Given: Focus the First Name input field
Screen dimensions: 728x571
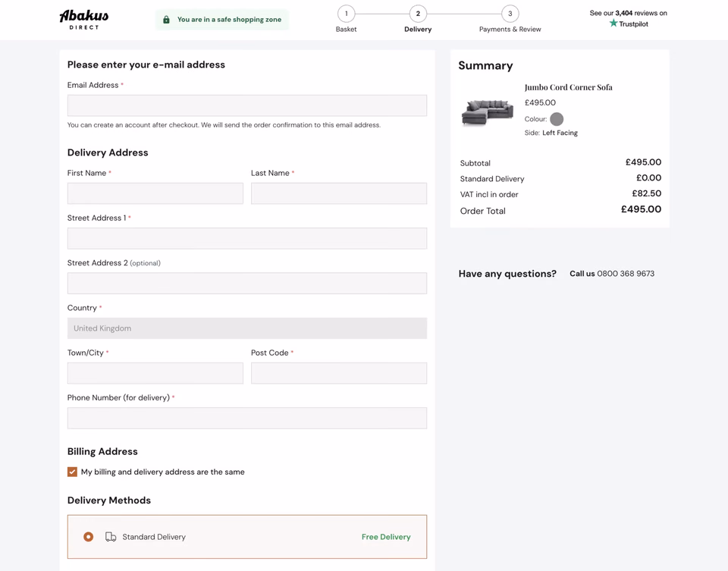Looking at the screenshot, I should 155,193.
